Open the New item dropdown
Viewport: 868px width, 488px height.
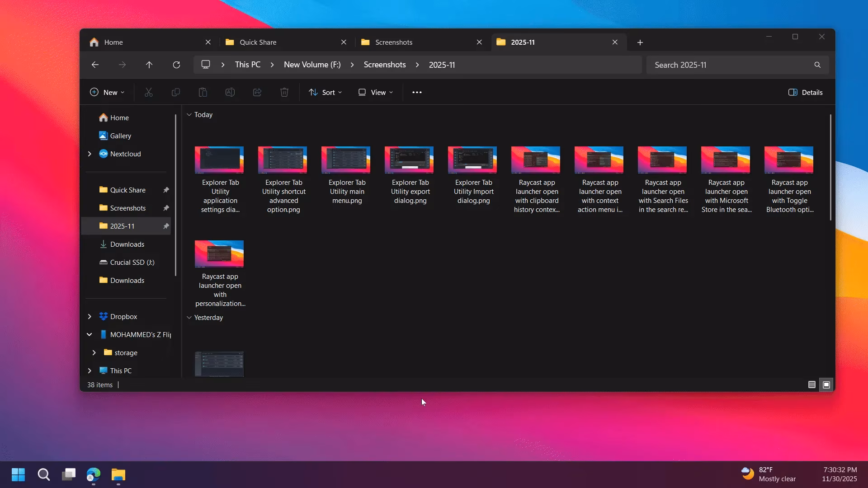pyautogui.click(x=107, y=92)
